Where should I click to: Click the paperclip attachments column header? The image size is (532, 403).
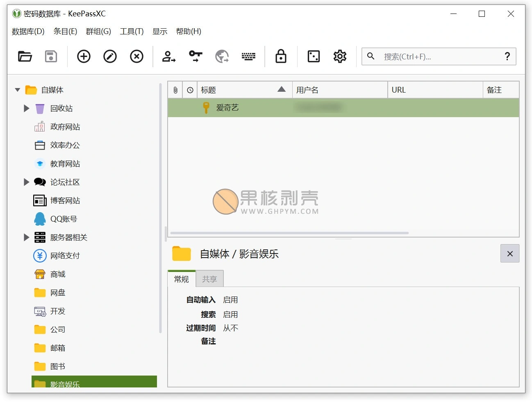[175, 90]
